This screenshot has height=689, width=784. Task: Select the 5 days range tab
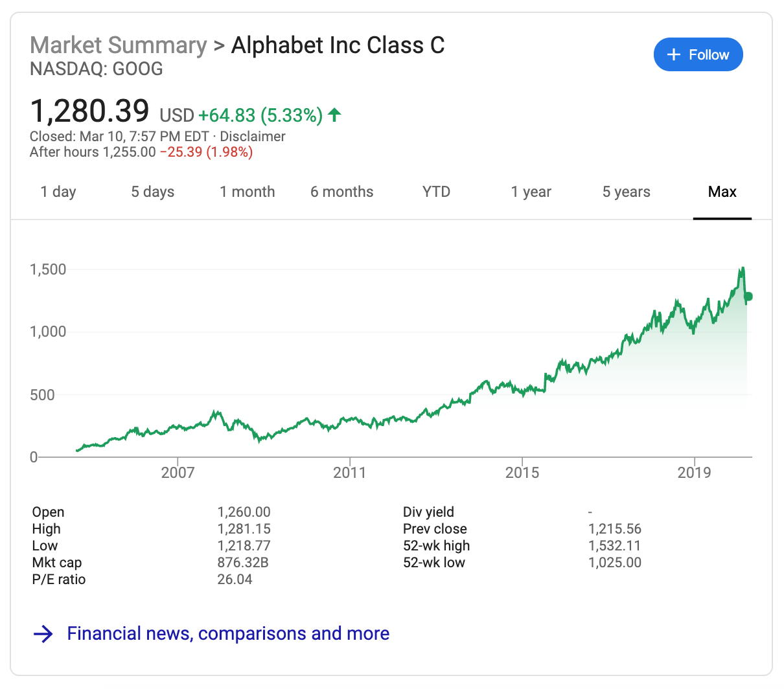tap(153, 192)
